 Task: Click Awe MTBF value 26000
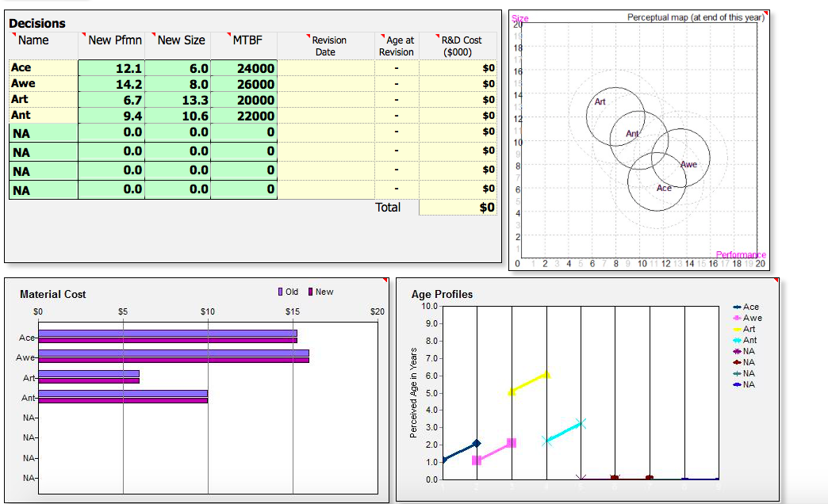244,84
